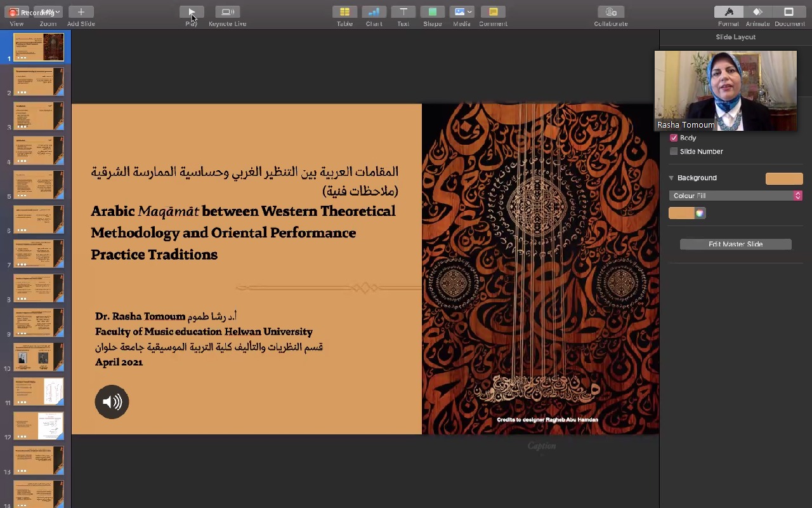Select slide 4 thumbnail in navigator
The height and width of the screenshot is (508, 812).
pyautogui.click(x=39, y=150)
